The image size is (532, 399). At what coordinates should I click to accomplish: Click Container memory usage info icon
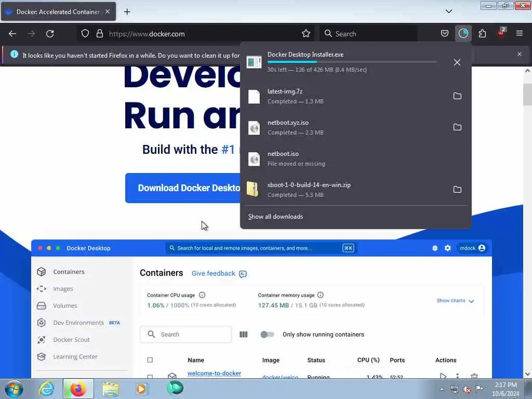(320, 295)
